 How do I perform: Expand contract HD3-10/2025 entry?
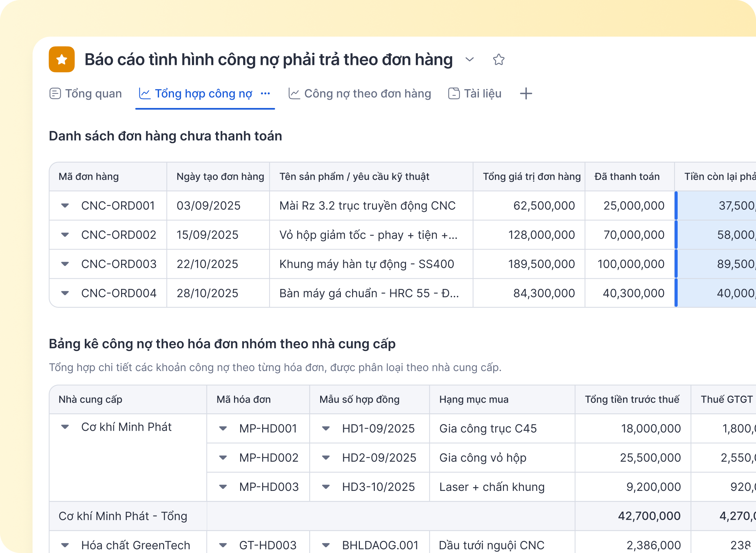click(326, 487)
